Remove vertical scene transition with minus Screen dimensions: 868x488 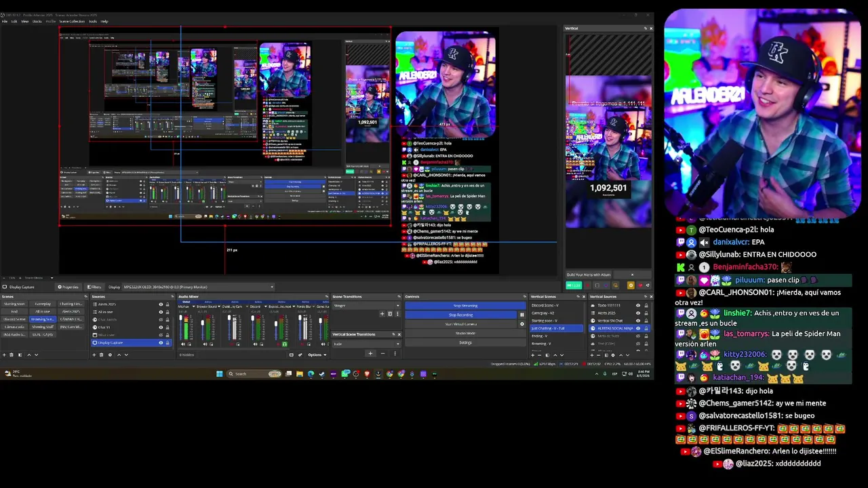click(382, 353)
